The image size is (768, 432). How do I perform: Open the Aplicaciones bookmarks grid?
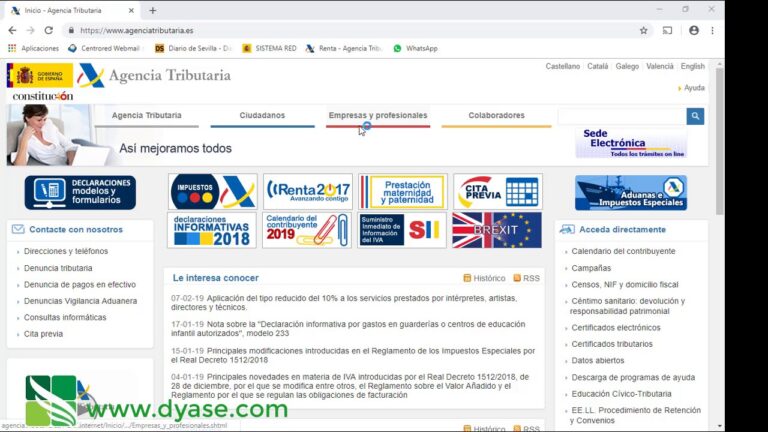point(33,48)
